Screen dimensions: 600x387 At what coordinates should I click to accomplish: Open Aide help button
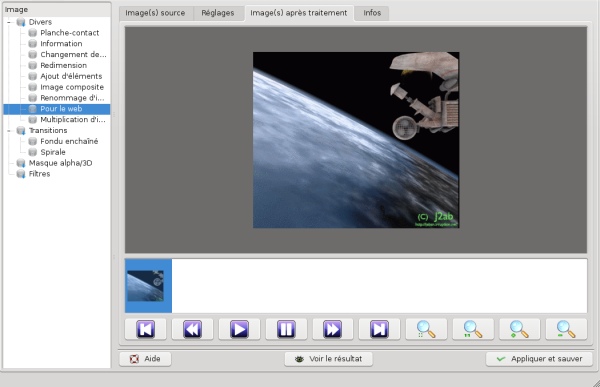[x=145, y=359]
